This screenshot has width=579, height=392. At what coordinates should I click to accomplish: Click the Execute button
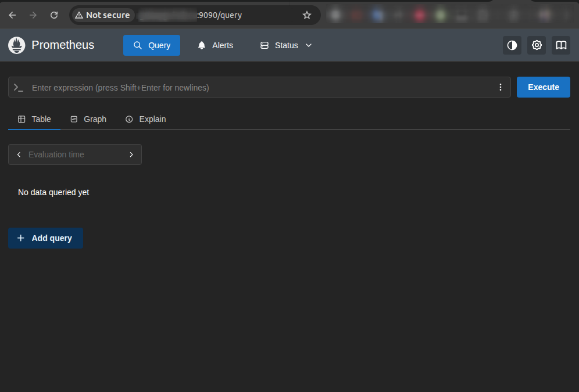tap(543, 87)
